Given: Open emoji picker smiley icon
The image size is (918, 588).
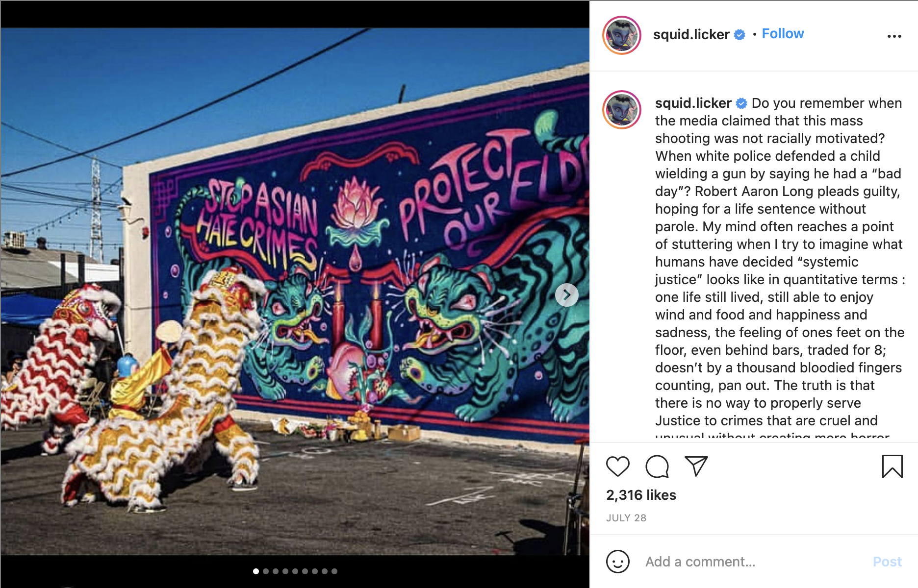Looking at the screenshot, I should point(617,562).
